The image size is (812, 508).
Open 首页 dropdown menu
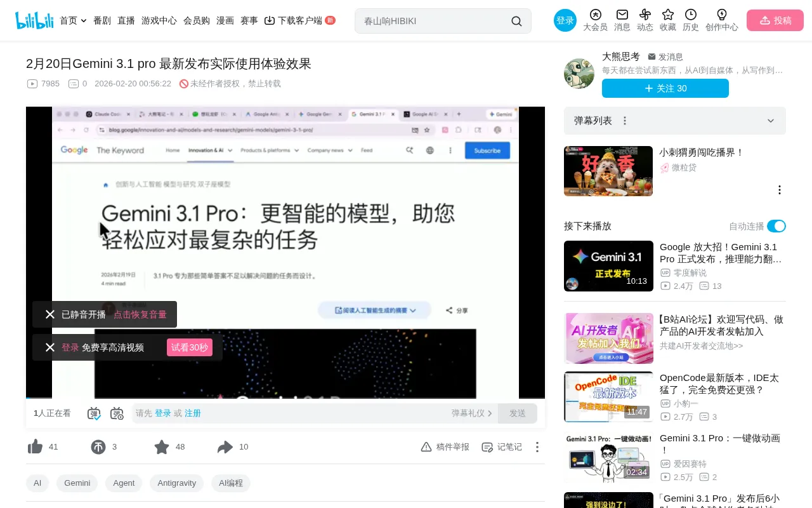[x=73, y=20]
